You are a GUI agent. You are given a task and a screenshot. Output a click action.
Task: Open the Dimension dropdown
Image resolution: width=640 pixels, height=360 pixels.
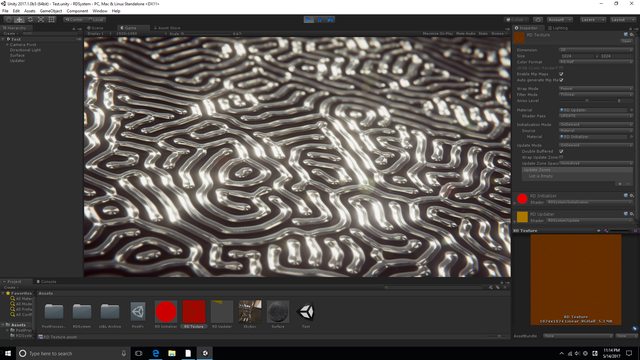point(596,50)
